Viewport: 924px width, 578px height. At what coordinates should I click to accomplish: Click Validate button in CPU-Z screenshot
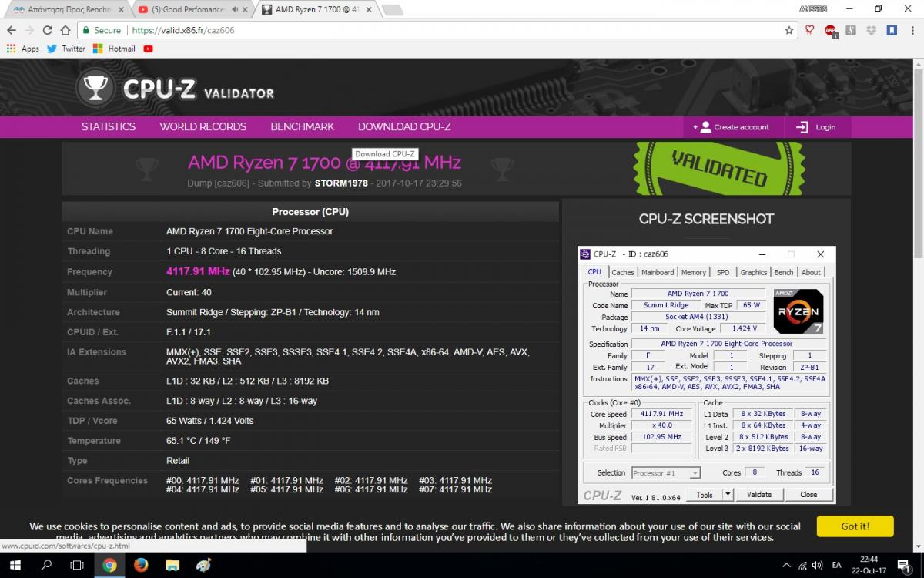pos(759,495)
